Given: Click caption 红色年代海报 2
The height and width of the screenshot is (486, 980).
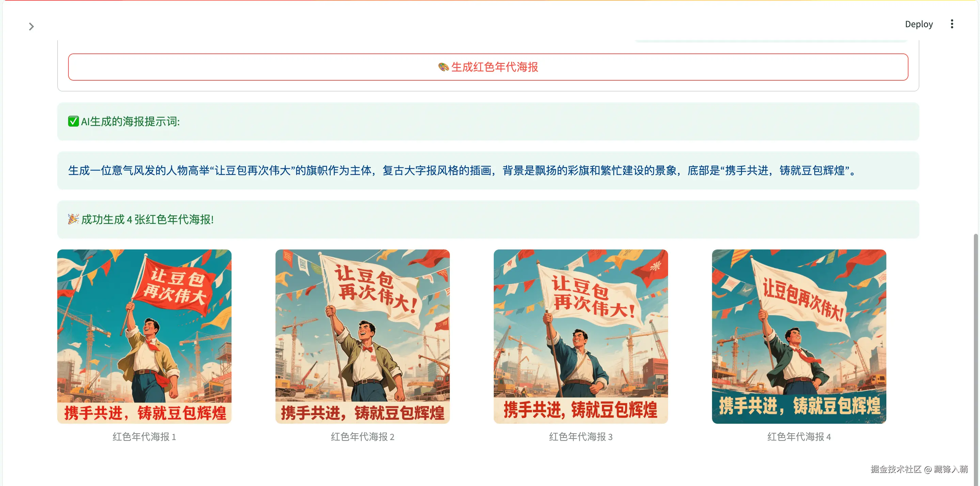Looking at the screenshot, I should [363, 437].
